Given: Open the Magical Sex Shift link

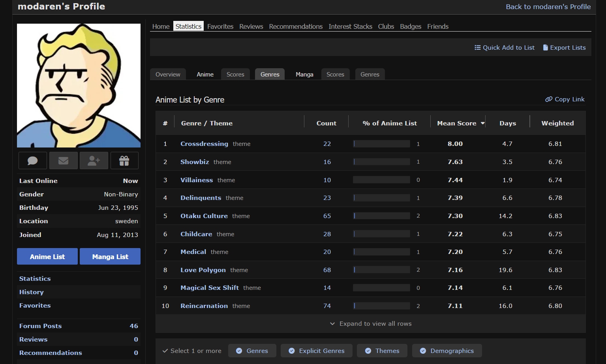Looking at the screenshot, I should click(210, 288).
